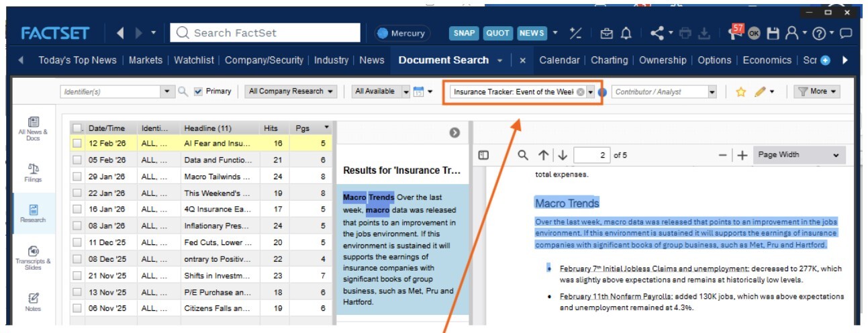Click the identifier lookup magnifier icon
The image size is (868, 333).
[x=183, y=92]
